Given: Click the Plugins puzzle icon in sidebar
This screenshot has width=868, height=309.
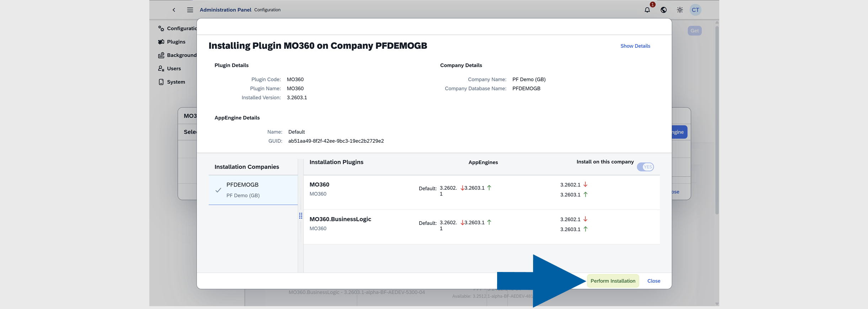Looking at the screenshot, I should [161, 42].
